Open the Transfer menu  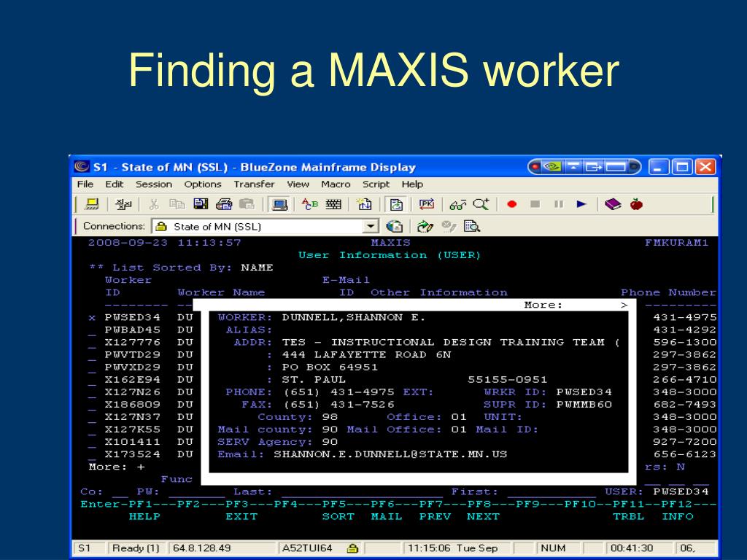254,184
